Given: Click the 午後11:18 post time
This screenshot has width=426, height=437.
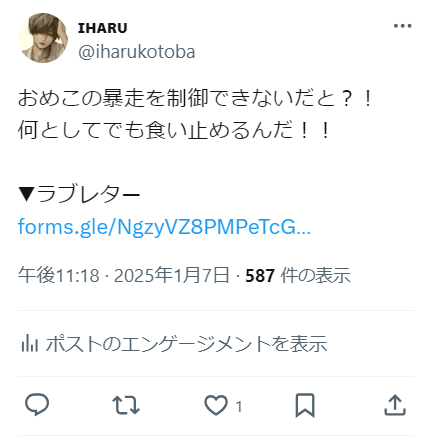Looking at the screenshot, I should pos(59,276).
